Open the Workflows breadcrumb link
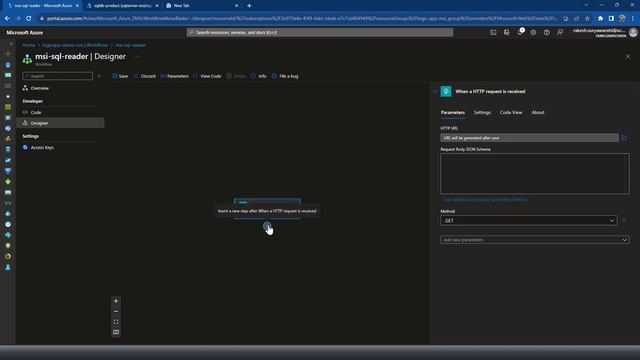The width and height of the screenshot is (640, 360). point(75,45)
